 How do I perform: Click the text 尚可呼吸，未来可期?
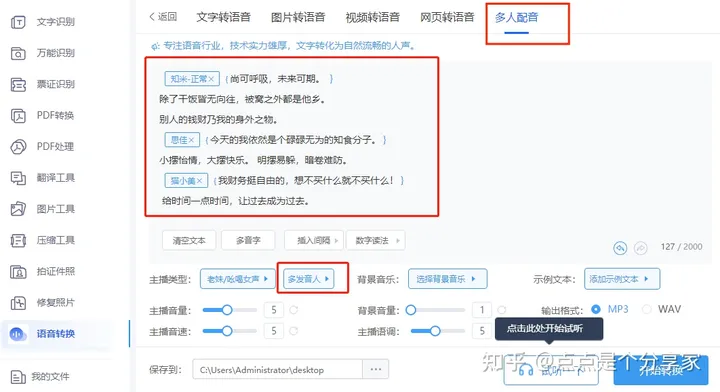[x=275, y=79]
